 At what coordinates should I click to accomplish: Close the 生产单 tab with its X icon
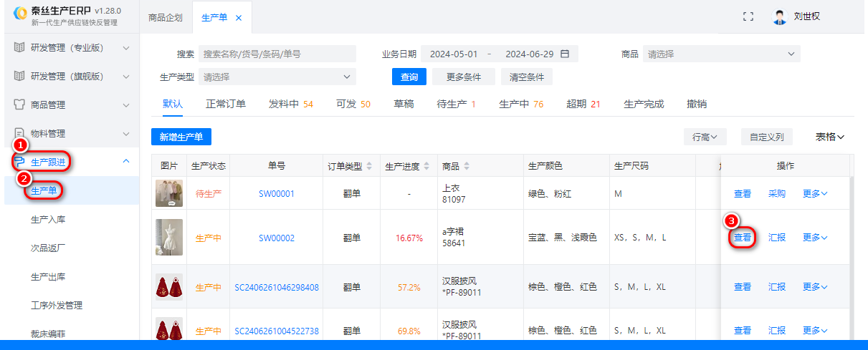pos(239,18)
